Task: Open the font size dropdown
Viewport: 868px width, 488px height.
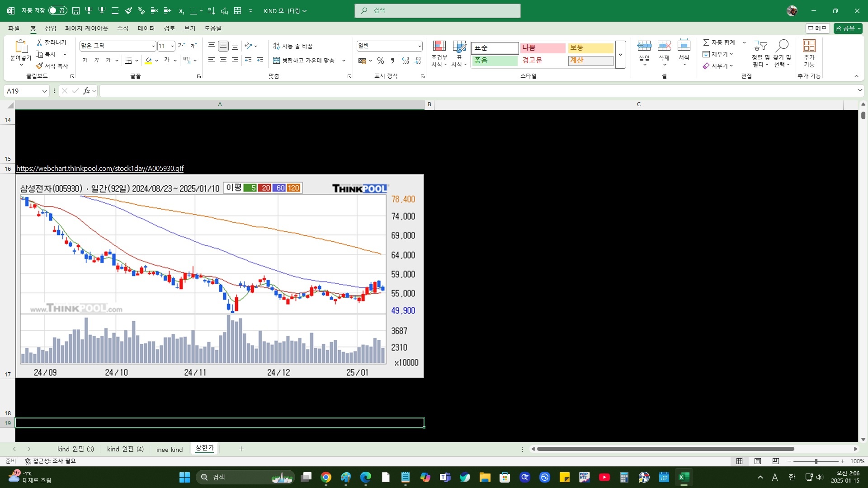Action: (172, 46)
